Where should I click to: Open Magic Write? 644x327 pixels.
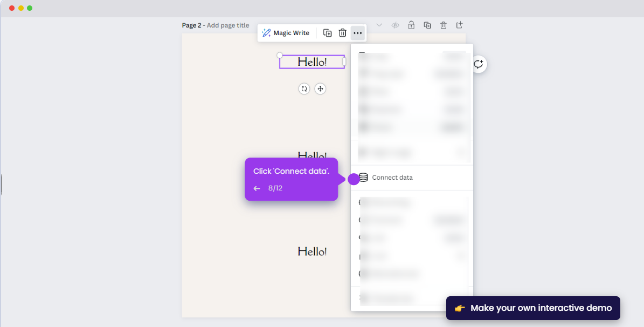[286, 33]
